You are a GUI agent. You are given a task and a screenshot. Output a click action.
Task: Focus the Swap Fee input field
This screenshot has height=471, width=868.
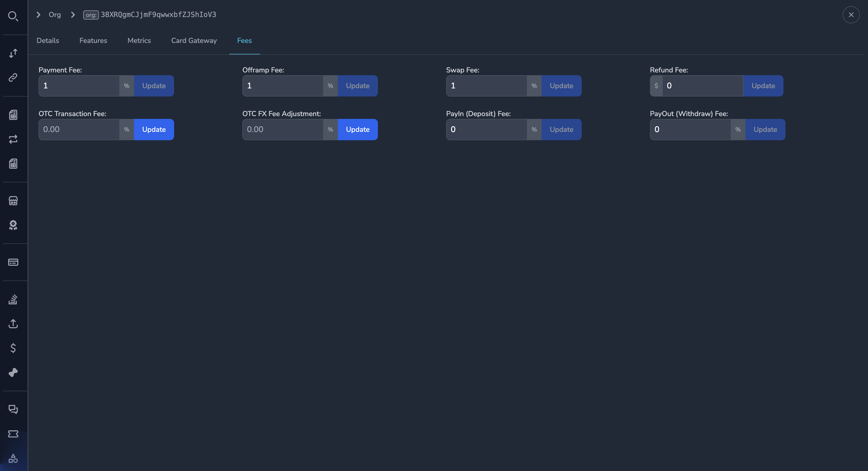487,86
